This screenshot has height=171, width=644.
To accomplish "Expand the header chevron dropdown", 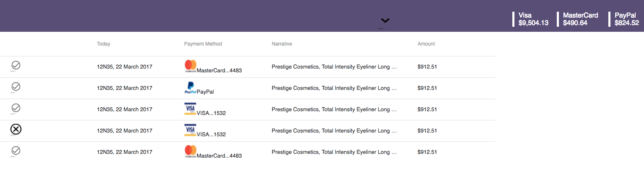I will click(385, 20).
